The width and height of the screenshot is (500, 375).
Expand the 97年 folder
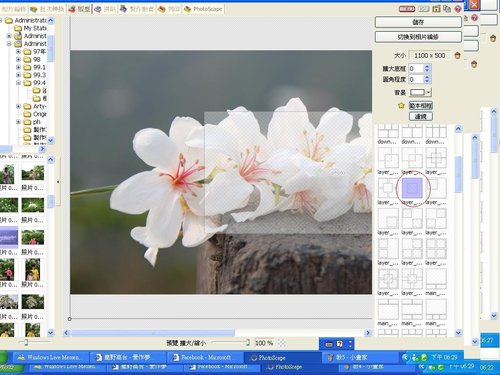[19, 52]
